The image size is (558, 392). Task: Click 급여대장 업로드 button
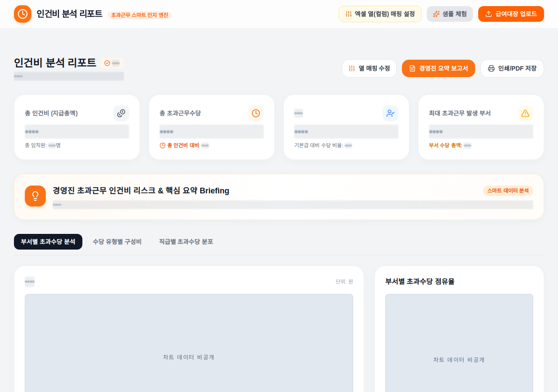(x=511, y=14)
